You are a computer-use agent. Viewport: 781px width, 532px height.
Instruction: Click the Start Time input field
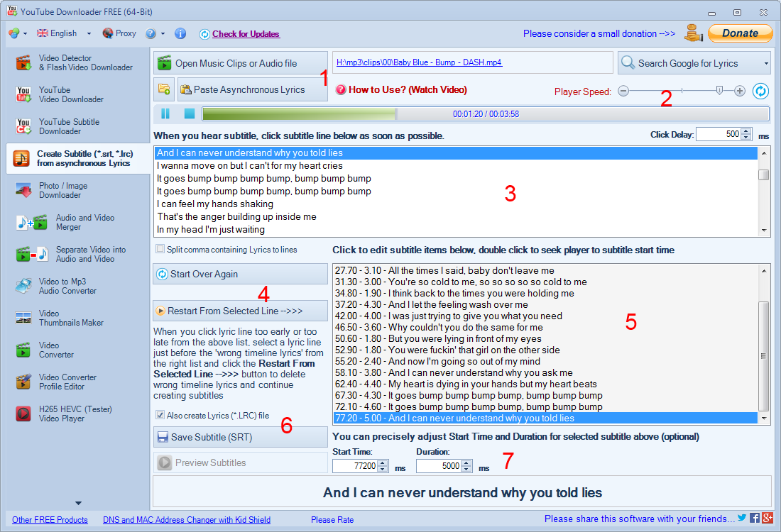(x=354, y=466)
